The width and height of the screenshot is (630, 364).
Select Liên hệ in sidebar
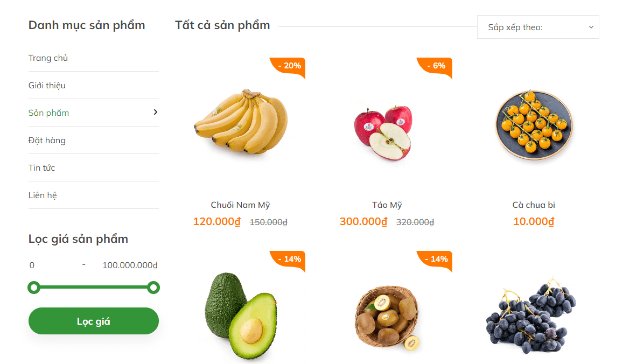click(43, 195)
